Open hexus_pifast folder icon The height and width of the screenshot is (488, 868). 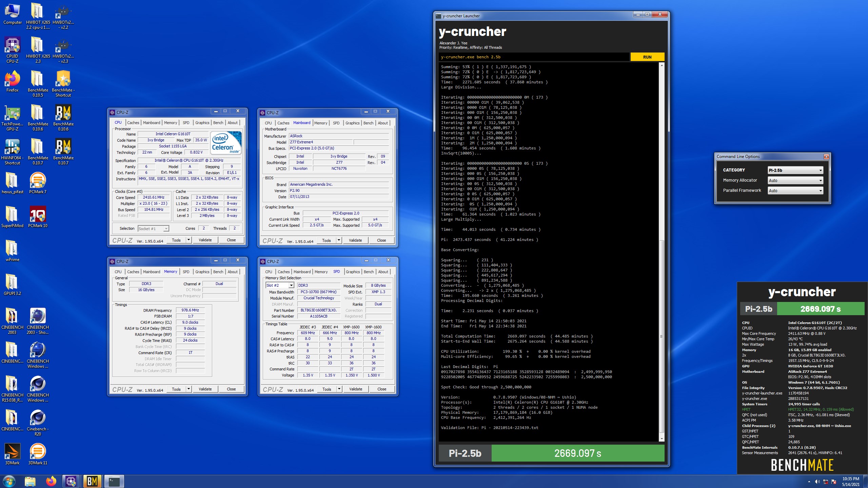point(13,183)
